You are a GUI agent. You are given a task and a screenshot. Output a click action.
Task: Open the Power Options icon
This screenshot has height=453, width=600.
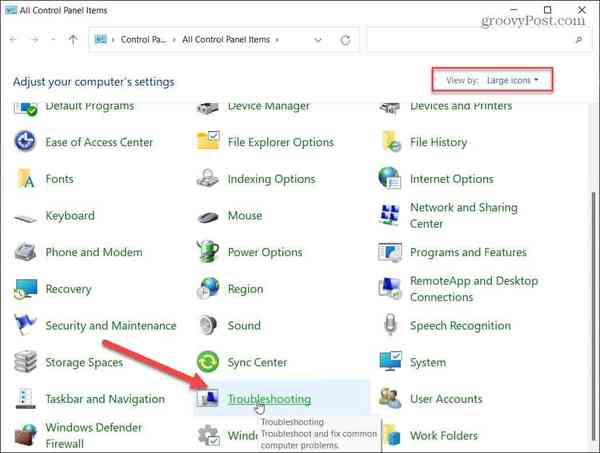(x=207, y=251)
